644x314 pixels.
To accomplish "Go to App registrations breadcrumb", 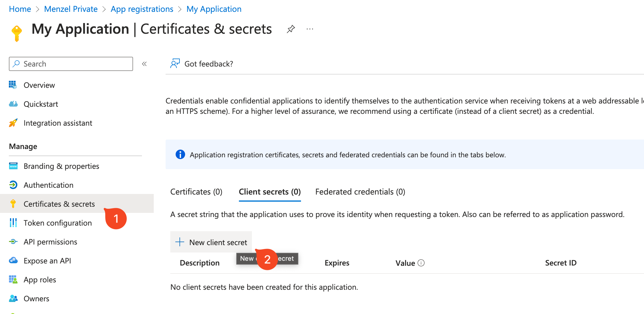I will click(142, 9).
